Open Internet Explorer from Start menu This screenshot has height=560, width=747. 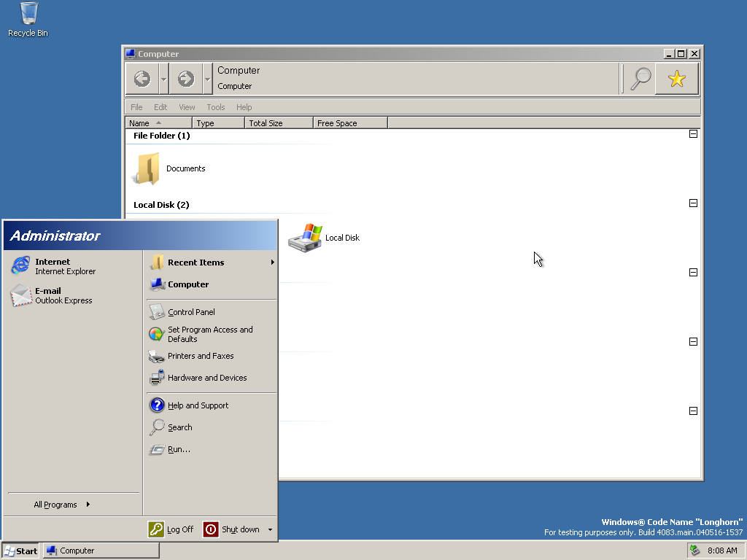coord(53,266)
